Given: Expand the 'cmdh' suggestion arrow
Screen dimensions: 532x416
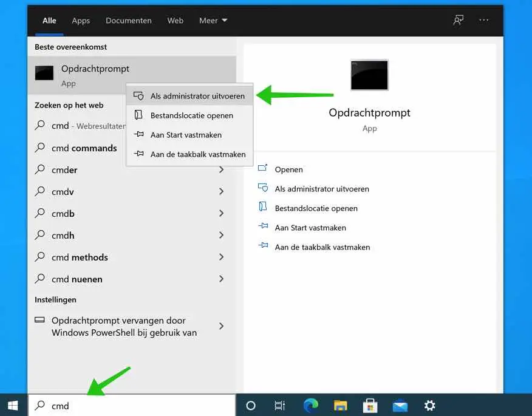Looking at the screenshot, I should pyautogui.click(x=221, y=235).
